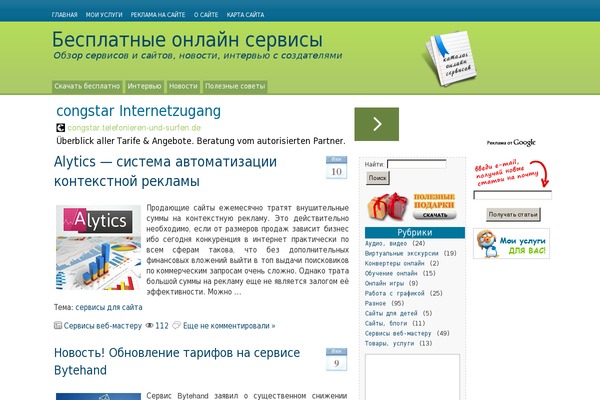Click the Полезные подарки gift banner

pos(412,207)
